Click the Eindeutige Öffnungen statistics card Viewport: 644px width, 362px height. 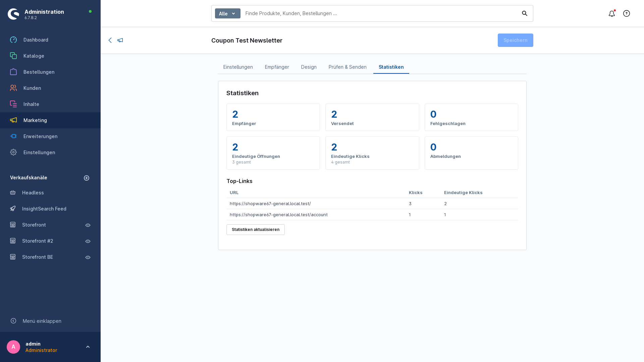click(273, 153)
